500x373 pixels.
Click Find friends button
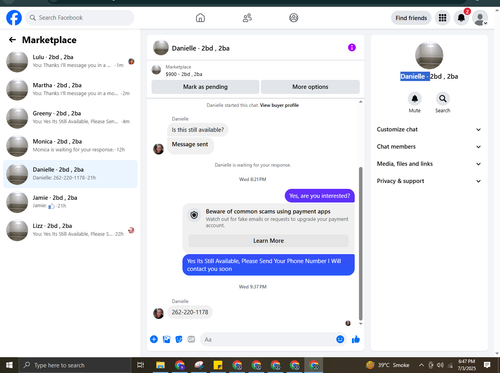pyautogui.click(x=411, y=18)
